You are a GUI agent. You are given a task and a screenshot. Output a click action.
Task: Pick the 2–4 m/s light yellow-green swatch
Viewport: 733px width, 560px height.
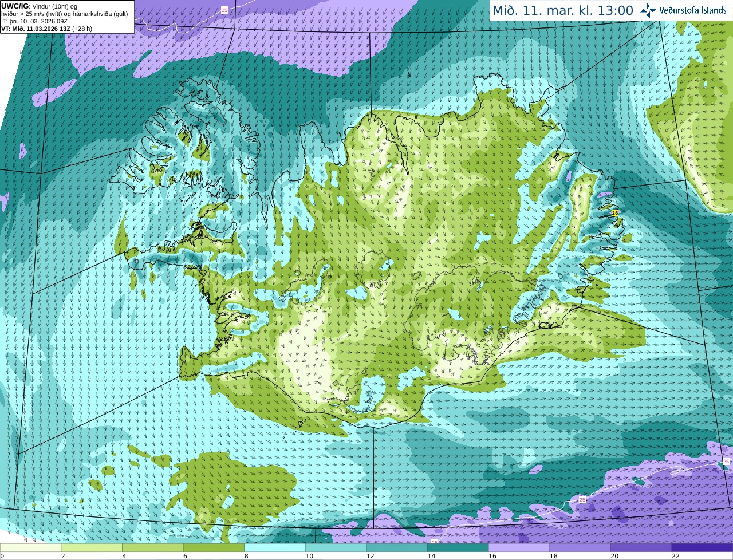coord(92,547)
